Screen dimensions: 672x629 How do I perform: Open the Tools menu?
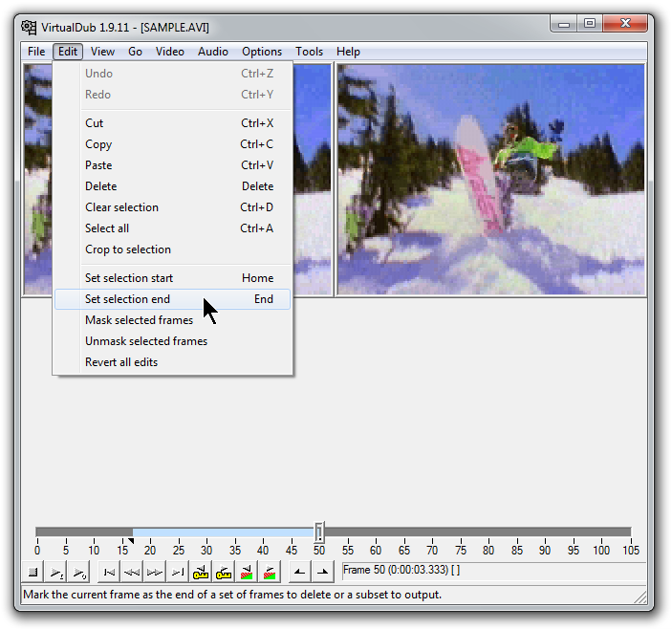tap(309, 52)
